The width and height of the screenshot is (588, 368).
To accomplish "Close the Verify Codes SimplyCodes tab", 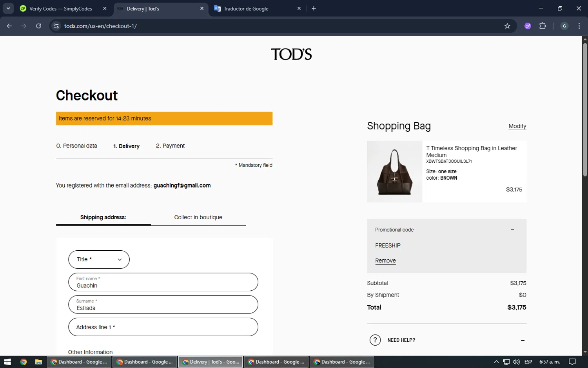I will pyautogui.click(x=105, y=8).
